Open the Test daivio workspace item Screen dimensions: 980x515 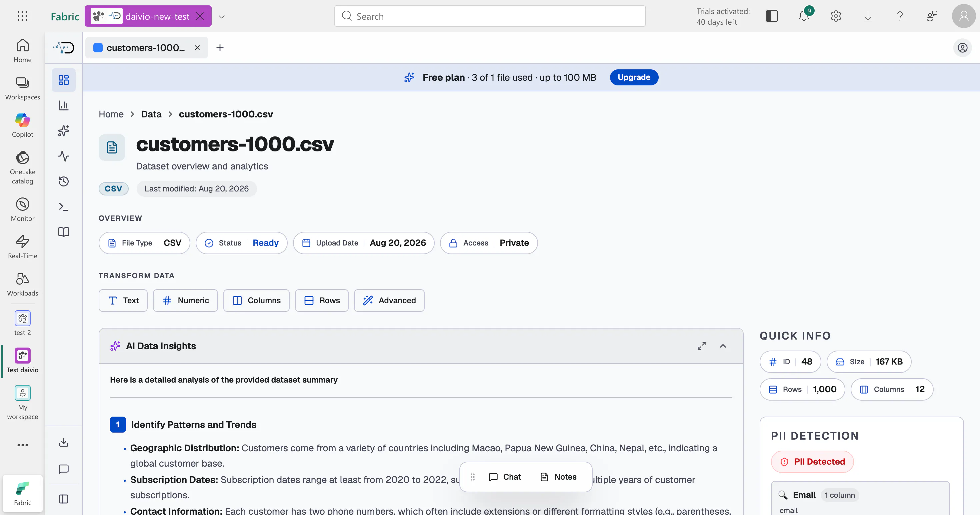click(x=22, y=361)
